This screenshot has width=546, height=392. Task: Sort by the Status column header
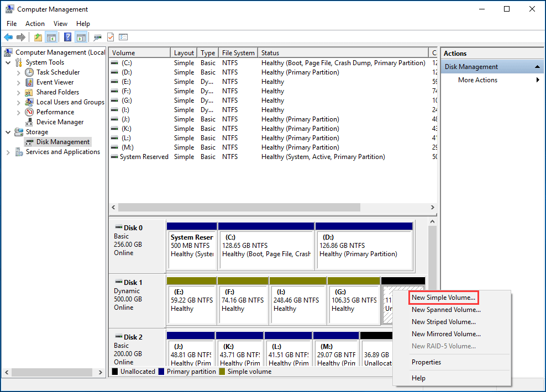343,53
